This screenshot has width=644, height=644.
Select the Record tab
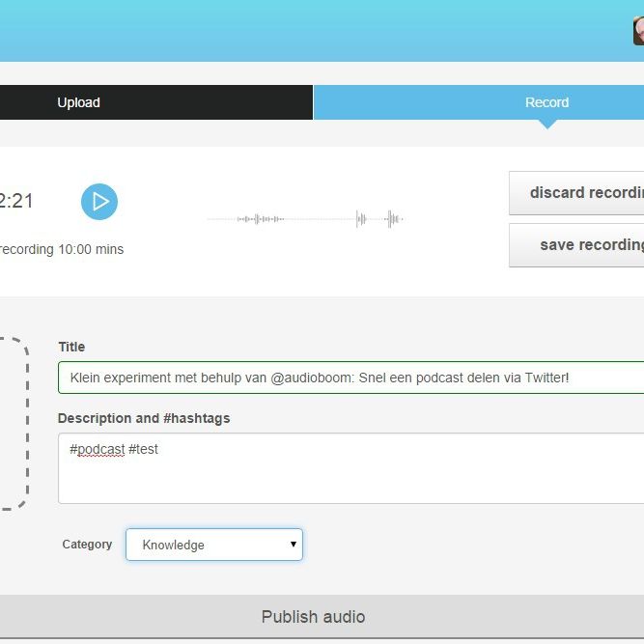click(x=546, y=102)
